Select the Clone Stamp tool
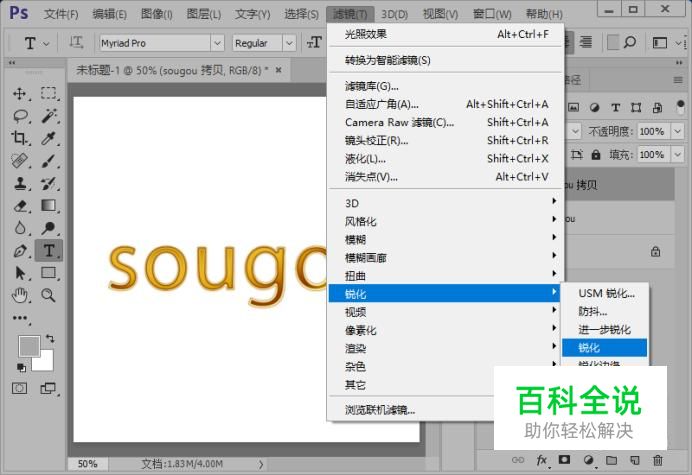692x475 pixels. click(19, 183)
